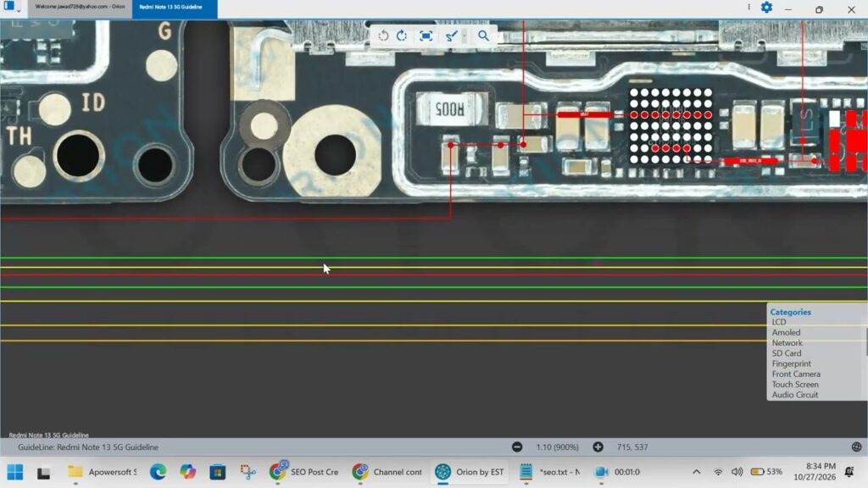Rotate the board view clockwise

(402, 36)
